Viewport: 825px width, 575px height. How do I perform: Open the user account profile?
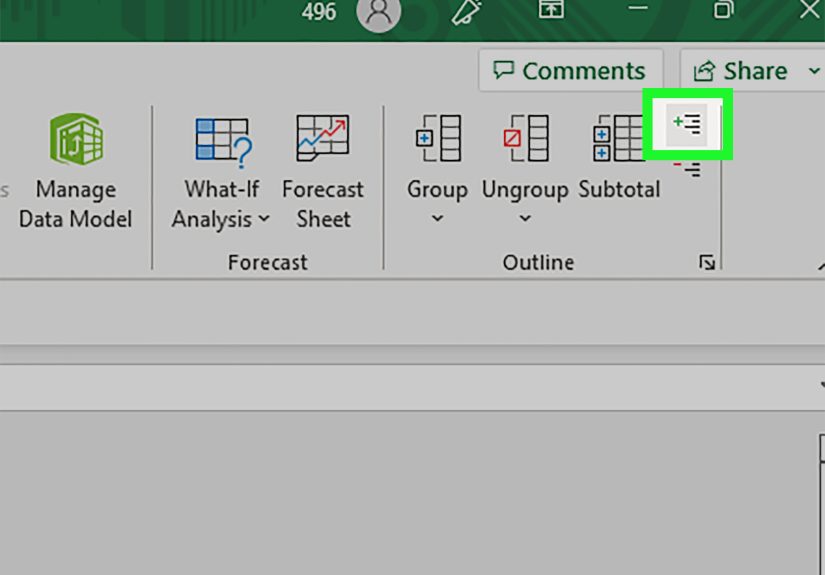(378, 12)
